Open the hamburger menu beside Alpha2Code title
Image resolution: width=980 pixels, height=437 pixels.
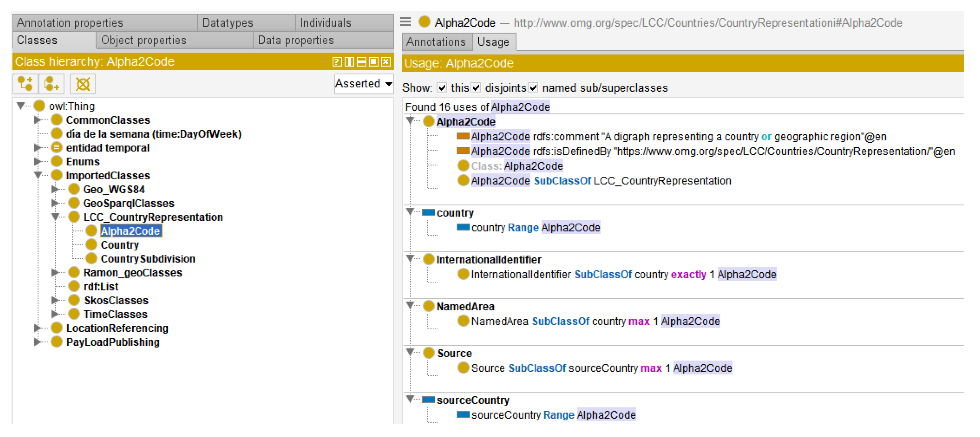pyautogui.click(x=405, y=22)
